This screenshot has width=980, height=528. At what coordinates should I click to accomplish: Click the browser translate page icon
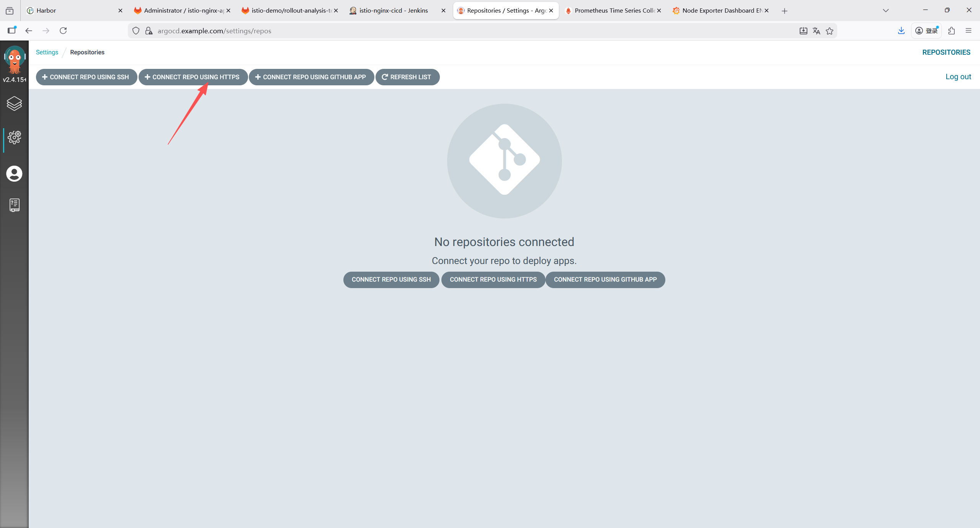816,31
